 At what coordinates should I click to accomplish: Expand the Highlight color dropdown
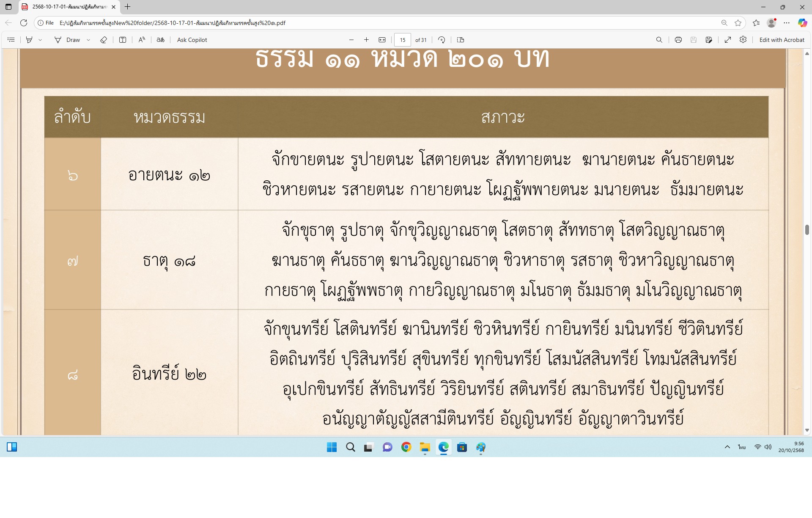(x=41, y=40)
